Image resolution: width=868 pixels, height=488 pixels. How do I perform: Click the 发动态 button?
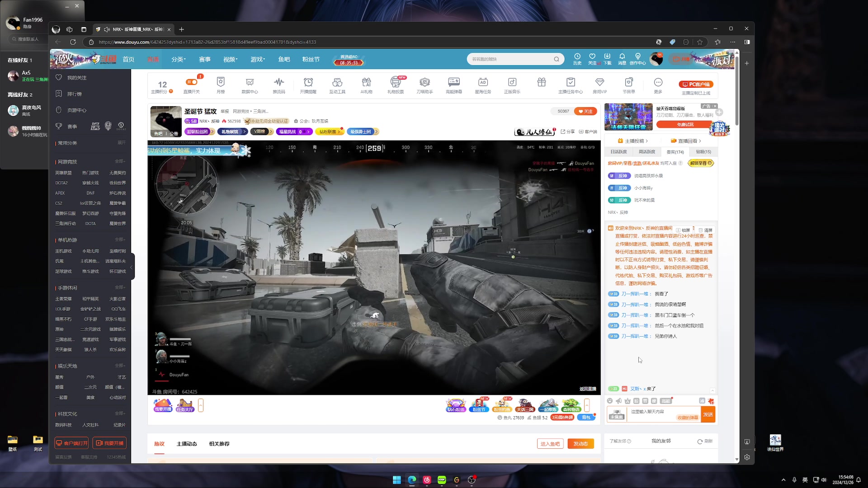pos(580,444)
